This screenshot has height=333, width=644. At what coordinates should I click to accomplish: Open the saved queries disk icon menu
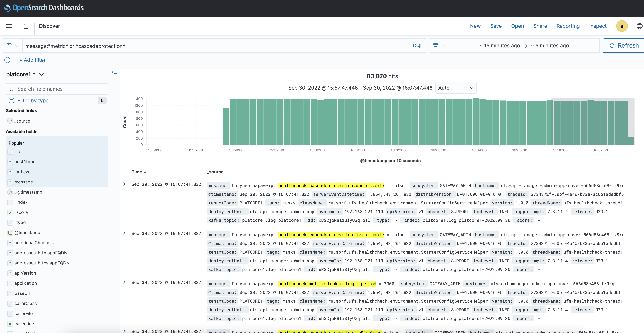click(x=13, y=46)
